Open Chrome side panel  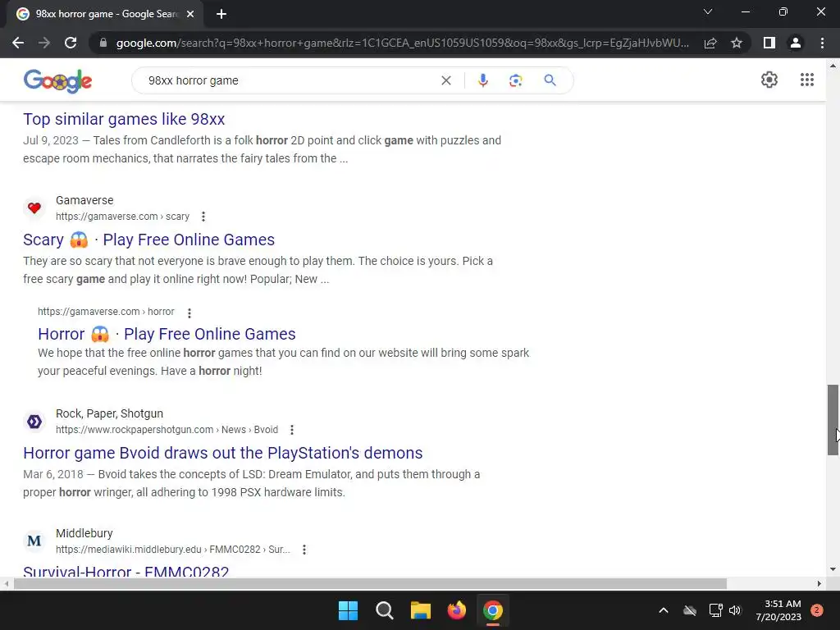[769, 43]
